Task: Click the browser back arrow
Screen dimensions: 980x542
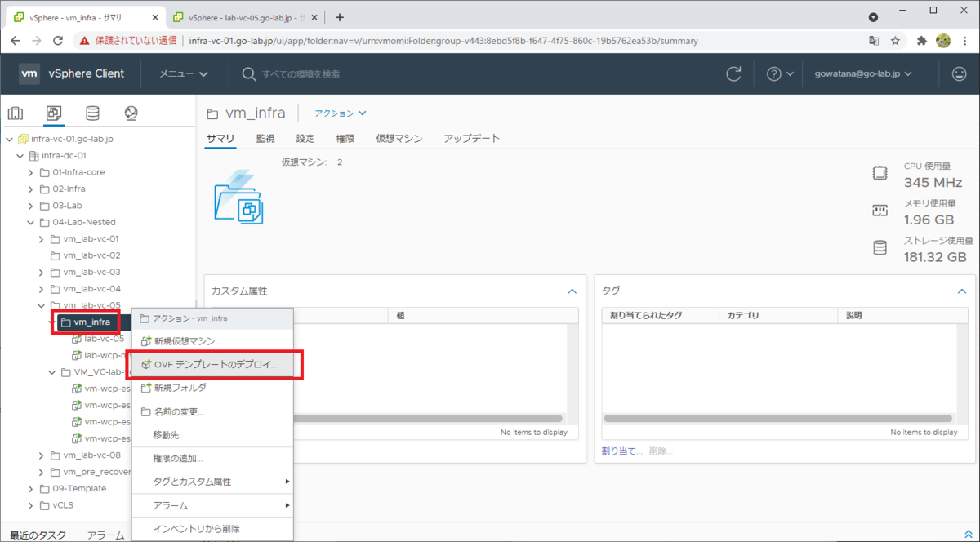Action: (x=15, y=40)
